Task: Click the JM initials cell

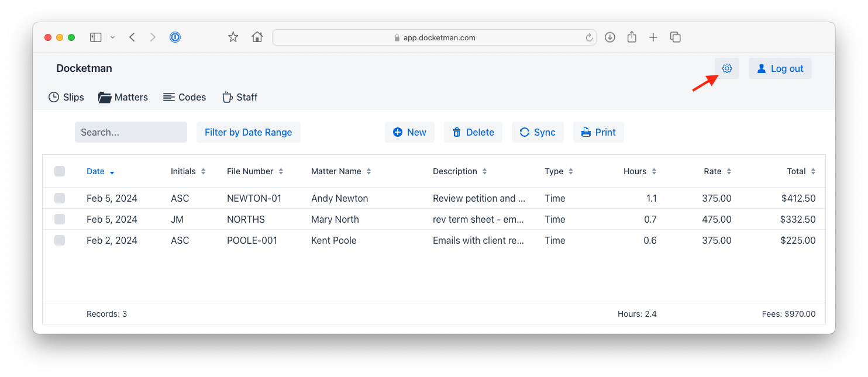Action: pos(177,219)
